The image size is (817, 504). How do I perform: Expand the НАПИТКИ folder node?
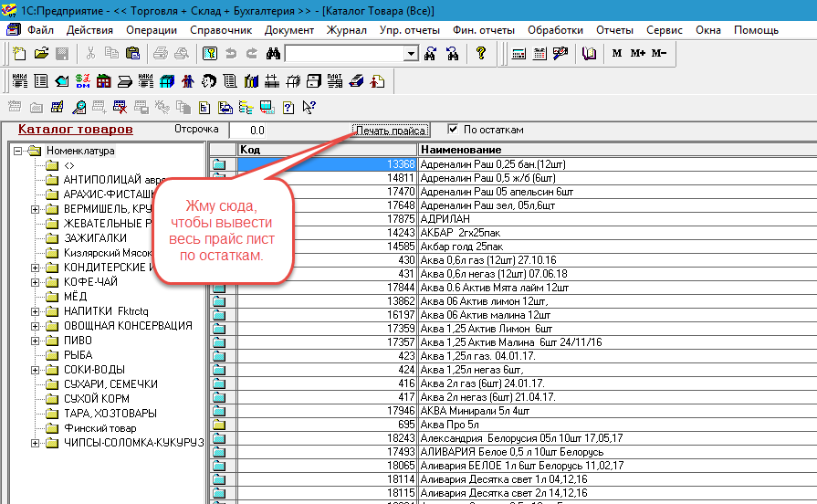tap(35, 311)
